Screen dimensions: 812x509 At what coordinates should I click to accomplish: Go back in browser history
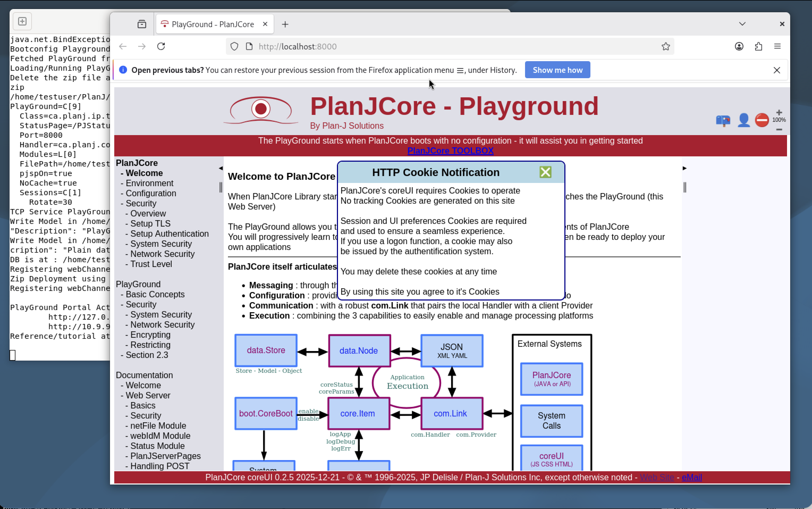[123, 47]
